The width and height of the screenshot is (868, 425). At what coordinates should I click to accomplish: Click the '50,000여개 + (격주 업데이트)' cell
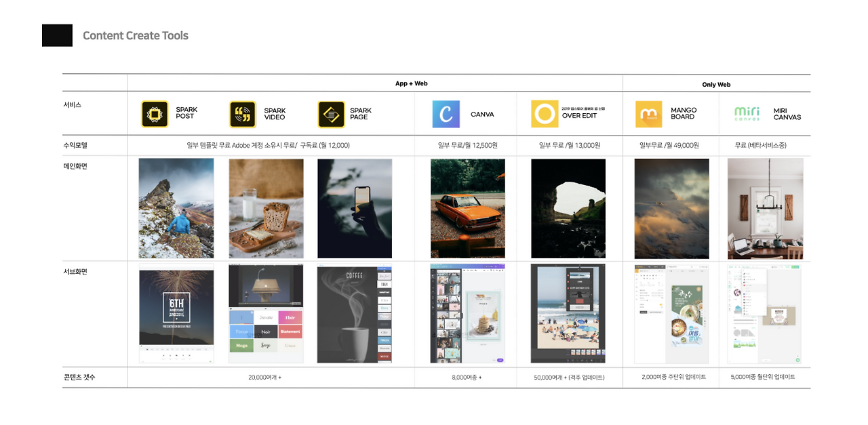[x=570, y=378]
